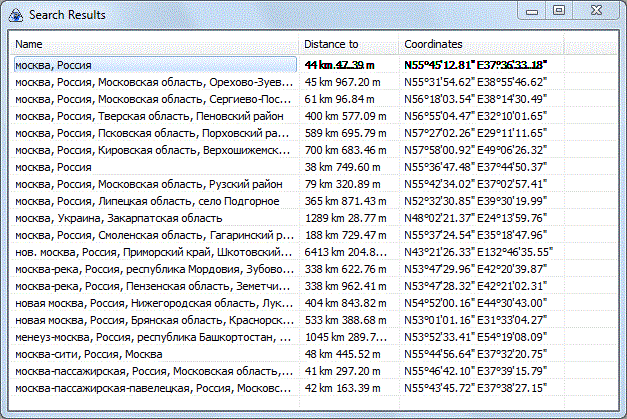Minimize the Search Results window
627x419 pixels.
coord(530,10)
